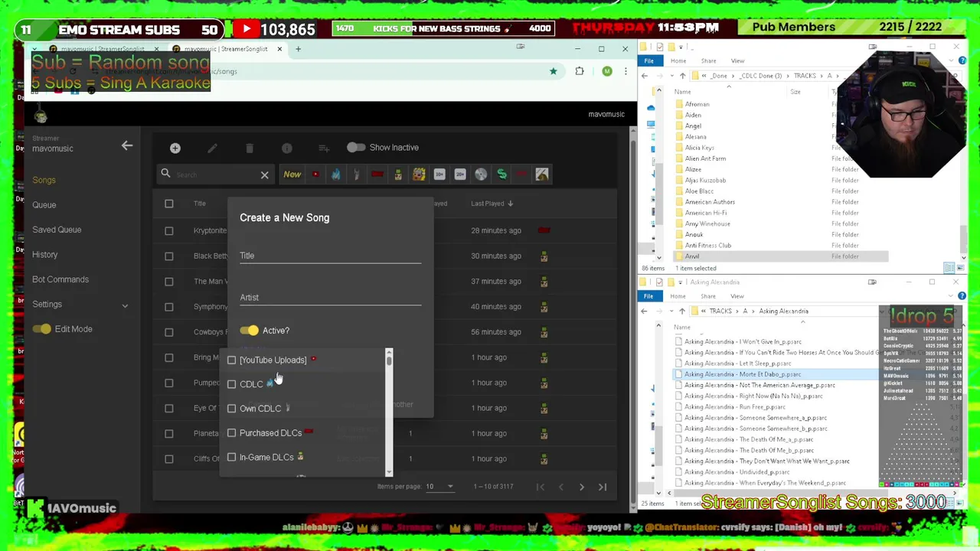Image resolution: width=980 pixels, height=551 pixels.
Task: Click Up arrow in top Explorer window
Action: pyautogui.click(x=682, y=76)
